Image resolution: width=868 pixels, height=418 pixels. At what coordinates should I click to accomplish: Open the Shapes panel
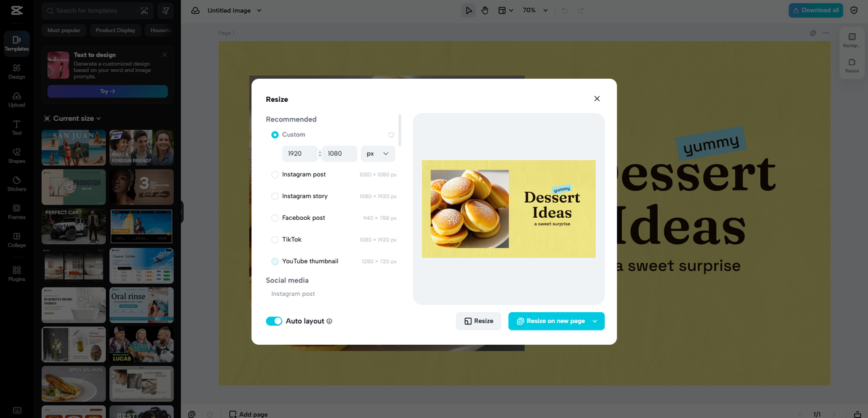pyautogui.click(x=16, y=155)
